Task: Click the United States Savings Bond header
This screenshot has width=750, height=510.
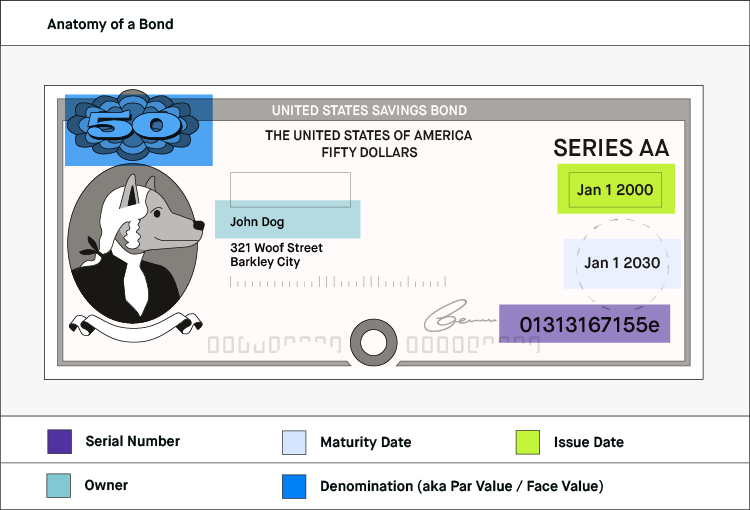Action: [369, 110]
